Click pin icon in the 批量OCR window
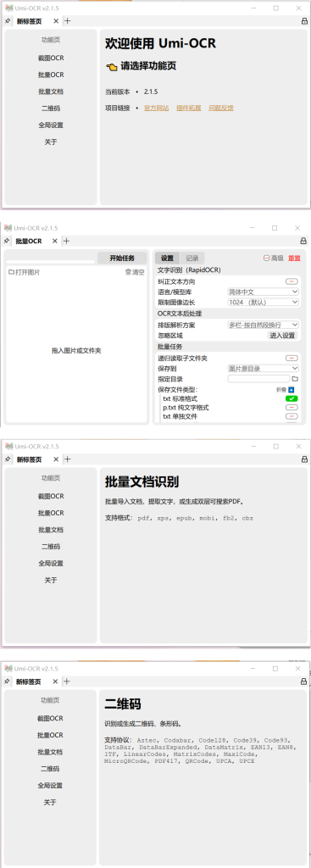 (7, 242)
